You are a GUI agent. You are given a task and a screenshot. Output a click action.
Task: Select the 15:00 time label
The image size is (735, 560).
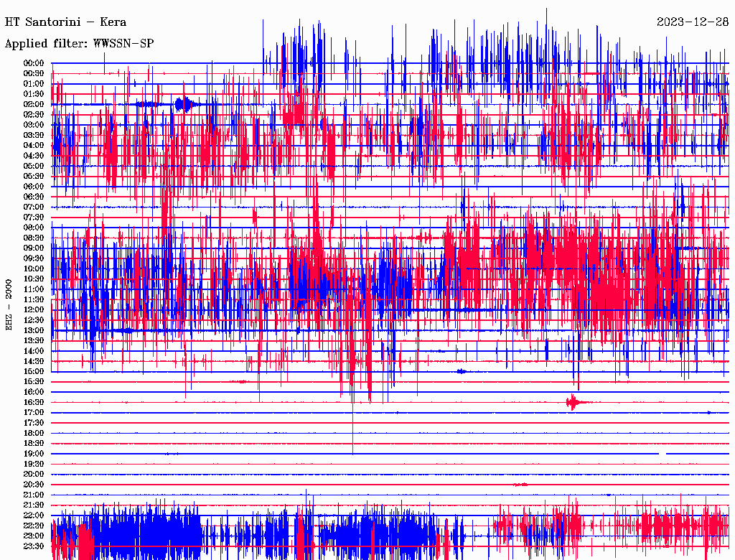pos(34,372)
